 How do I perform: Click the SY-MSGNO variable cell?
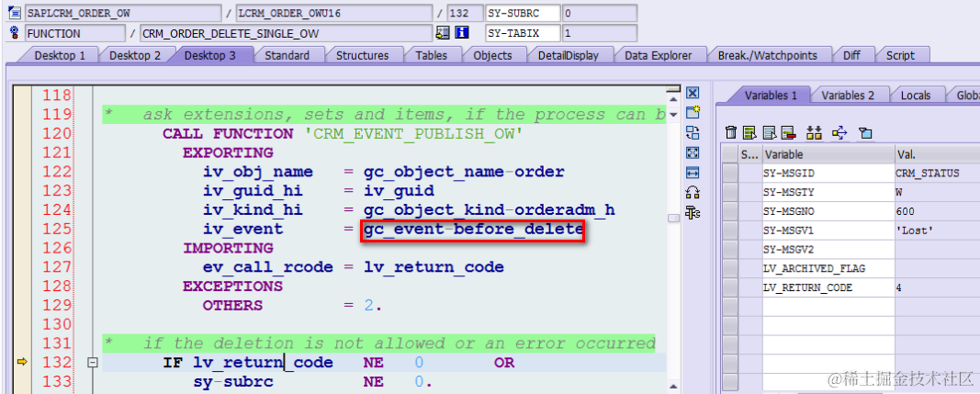pyautogui.click(x=828, y=211)
